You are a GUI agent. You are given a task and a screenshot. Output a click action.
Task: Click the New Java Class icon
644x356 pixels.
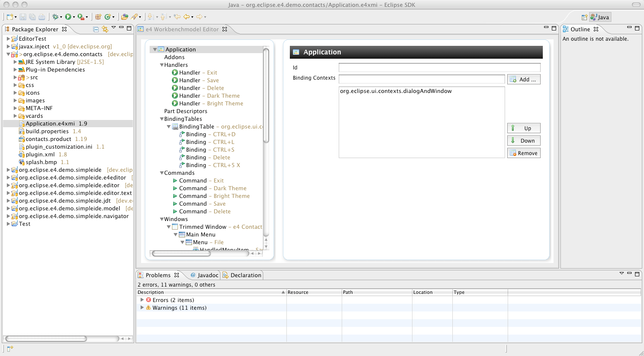pyautogui.click(x=108, y=17)
